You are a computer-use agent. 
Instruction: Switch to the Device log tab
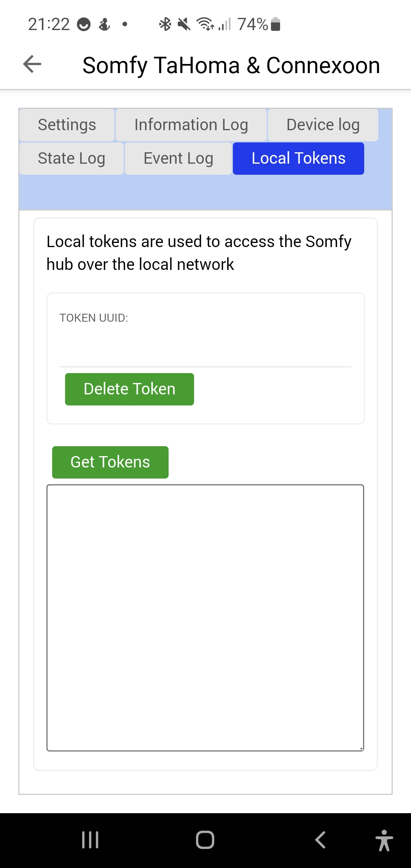coord(323,125)
